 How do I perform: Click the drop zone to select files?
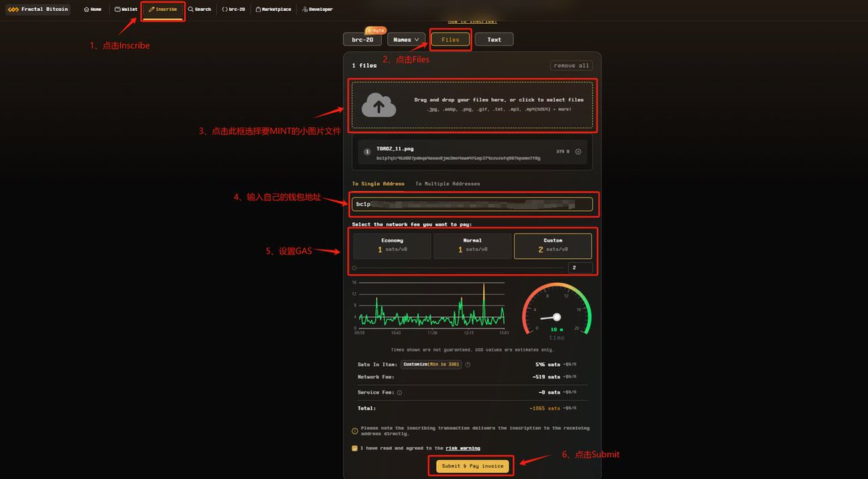(472, 106)
